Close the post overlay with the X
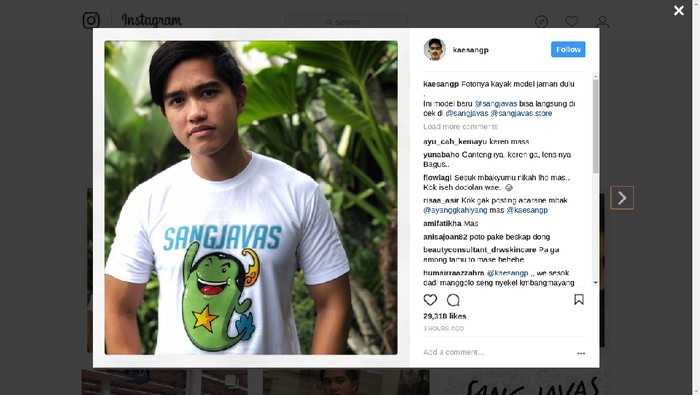 pyautogui.click(x=679, y=10)
